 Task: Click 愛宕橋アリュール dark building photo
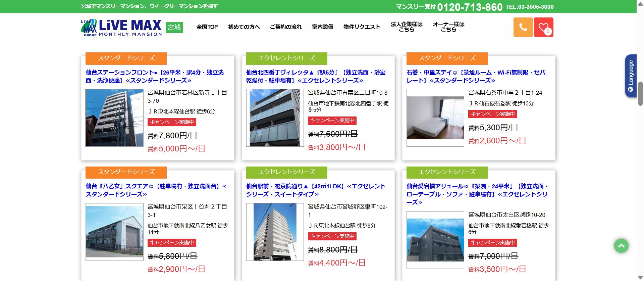435,240
